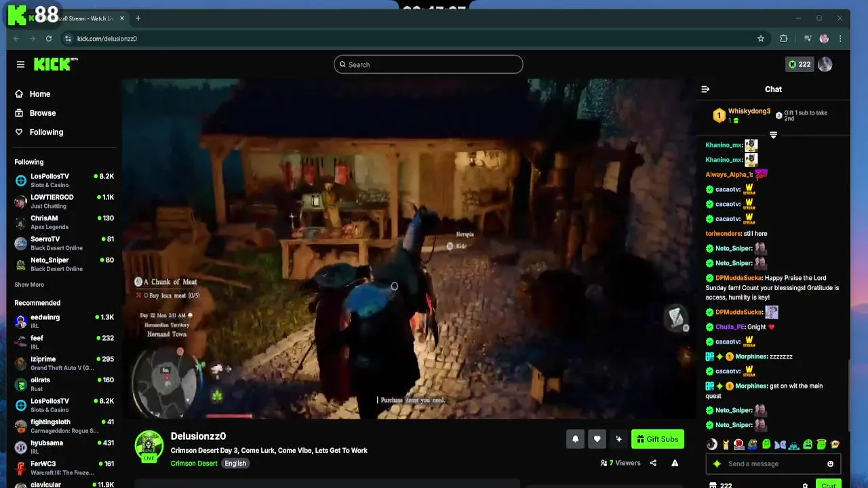Open iziprime recommended channel
This screenshot has height=488, width=868.
(64, 363)
